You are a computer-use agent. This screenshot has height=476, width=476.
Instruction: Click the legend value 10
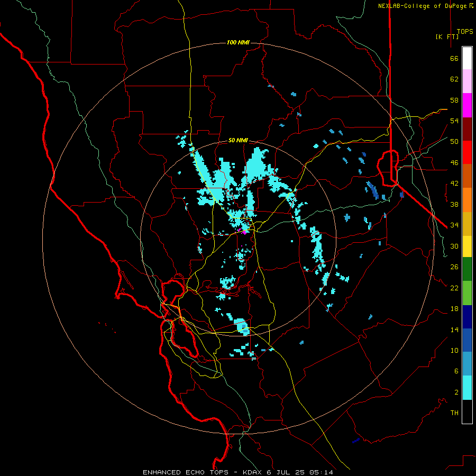pos(454,351)
